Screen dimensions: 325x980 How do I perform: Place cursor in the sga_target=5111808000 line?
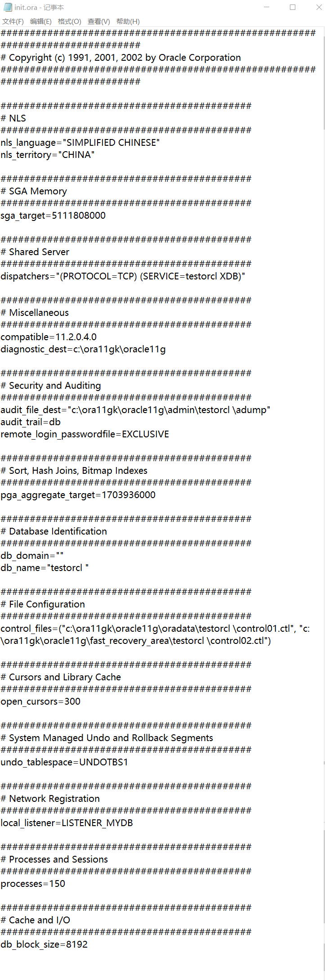point(53,216)
